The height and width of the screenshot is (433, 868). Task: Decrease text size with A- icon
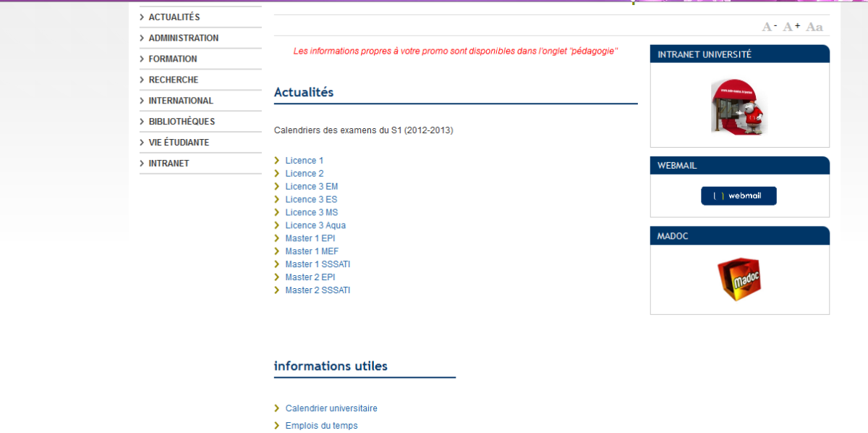tap(770, 27)
